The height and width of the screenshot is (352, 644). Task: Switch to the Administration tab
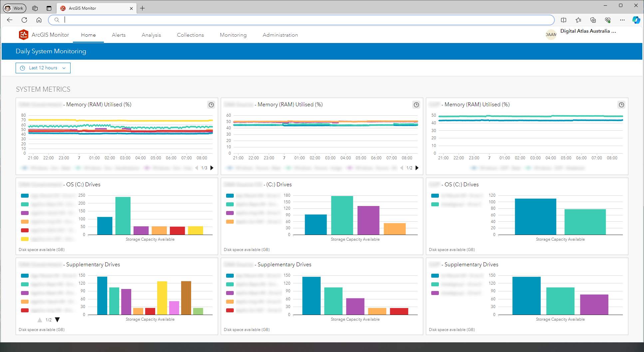tap(280, 35)
